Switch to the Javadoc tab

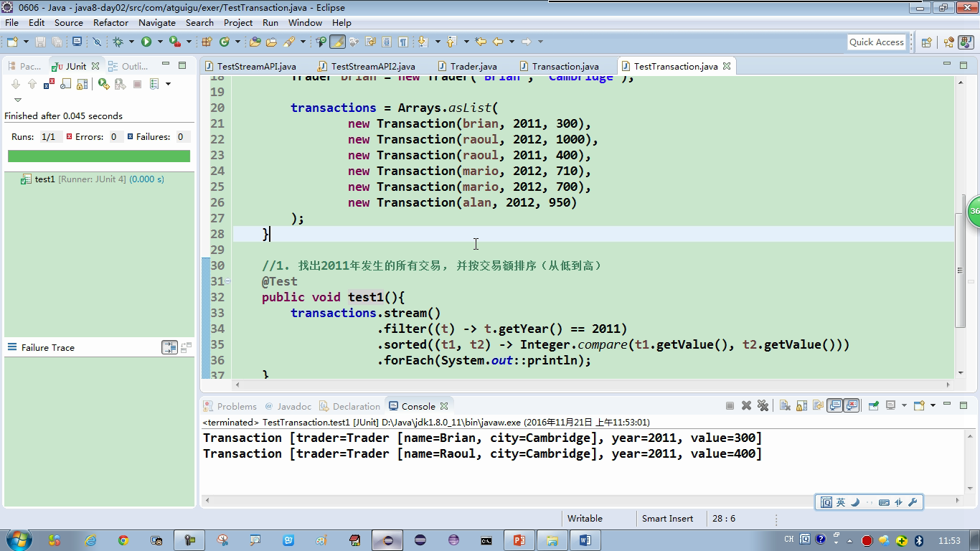(288, 406)
